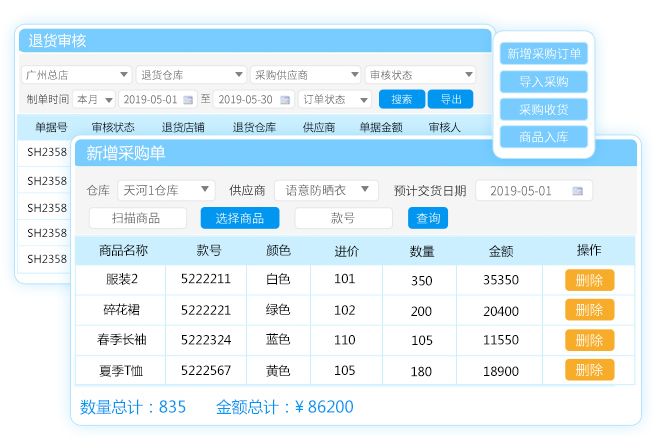The width and height of the screenshot is (653, 436).
Task: Click the 新增采购订单 menu item
Action: [544, 54]
